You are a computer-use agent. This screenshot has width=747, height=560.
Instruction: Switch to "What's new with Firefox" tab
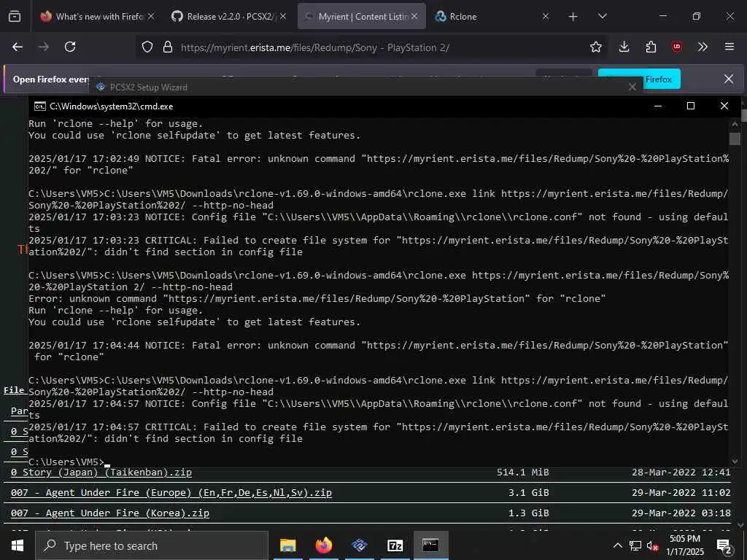pyautogui.click(x=98, y=17)
